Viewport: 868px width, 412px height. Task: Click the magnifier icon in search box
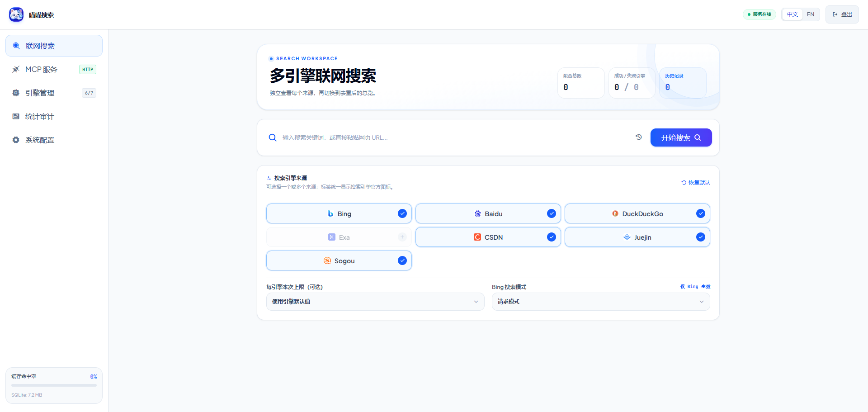[273, 137]
